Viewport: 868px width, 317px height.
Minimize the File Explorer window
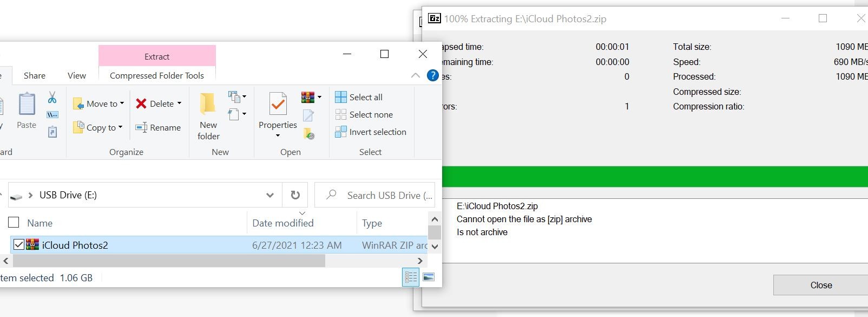pyautogui.click(x=347, y=54)
